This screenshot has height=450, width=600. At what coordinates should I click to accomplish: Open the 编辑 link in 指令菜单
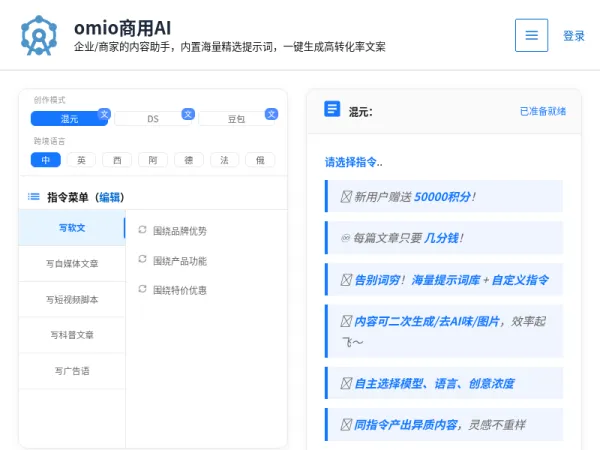pyautogui.click(x=109, y=197)
